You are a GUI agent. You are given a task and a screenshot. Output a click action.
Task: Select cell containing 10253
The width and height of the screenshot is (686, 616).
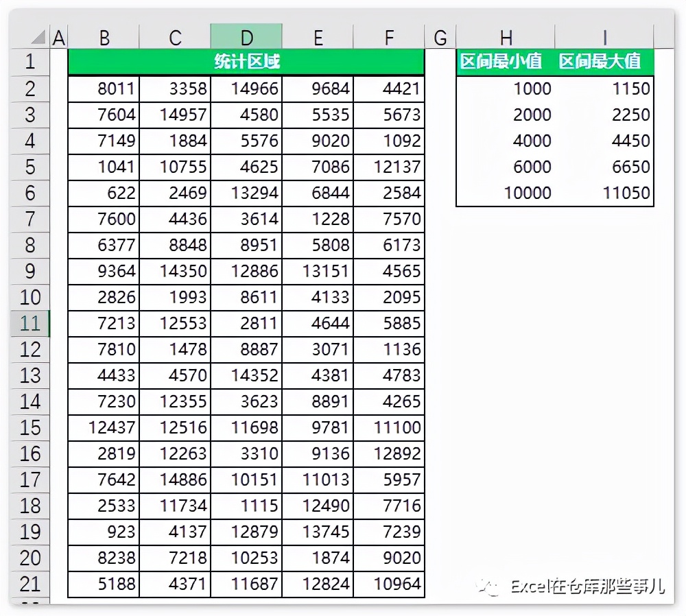[246, 558]
